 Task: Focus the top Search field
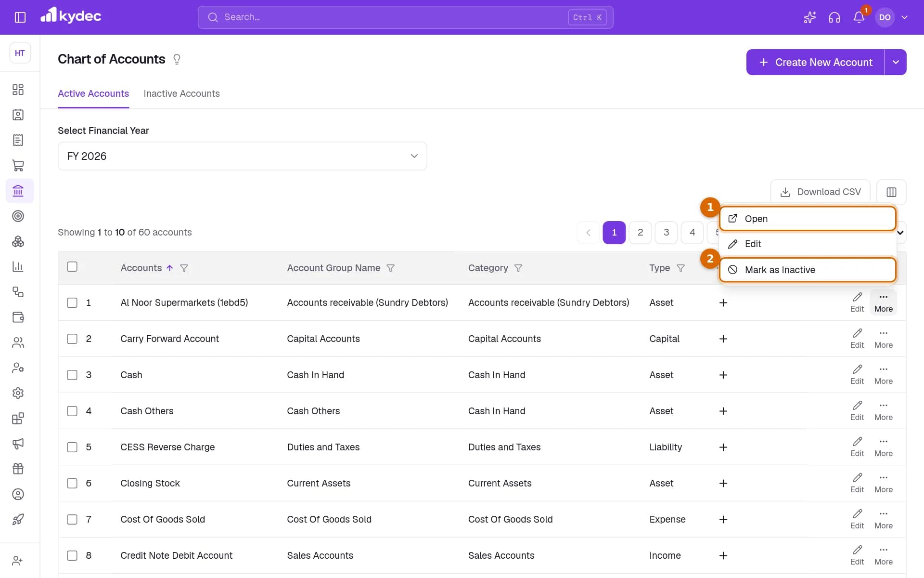pyautogui.click(x=405, y=17)
